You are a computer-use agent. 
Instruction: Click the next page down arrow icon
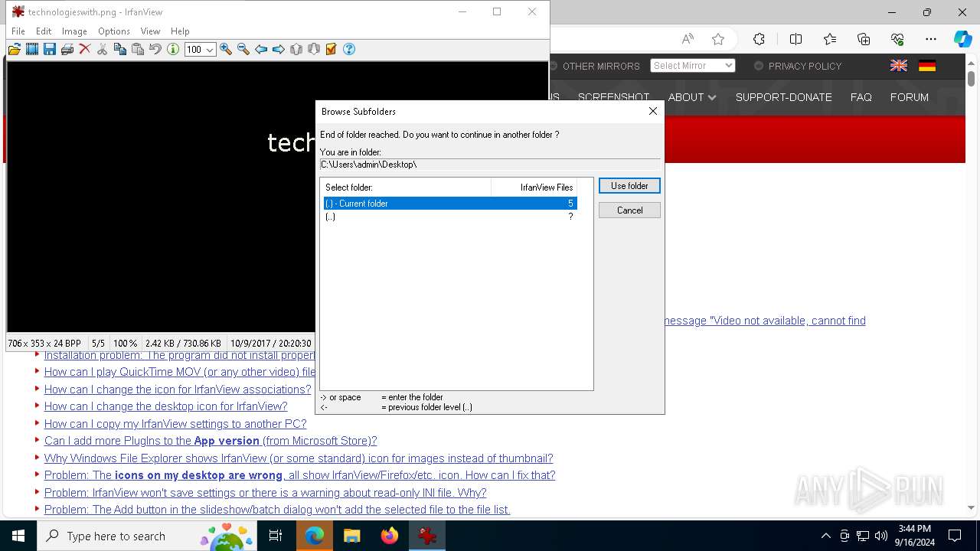click(x=314, y=49)
